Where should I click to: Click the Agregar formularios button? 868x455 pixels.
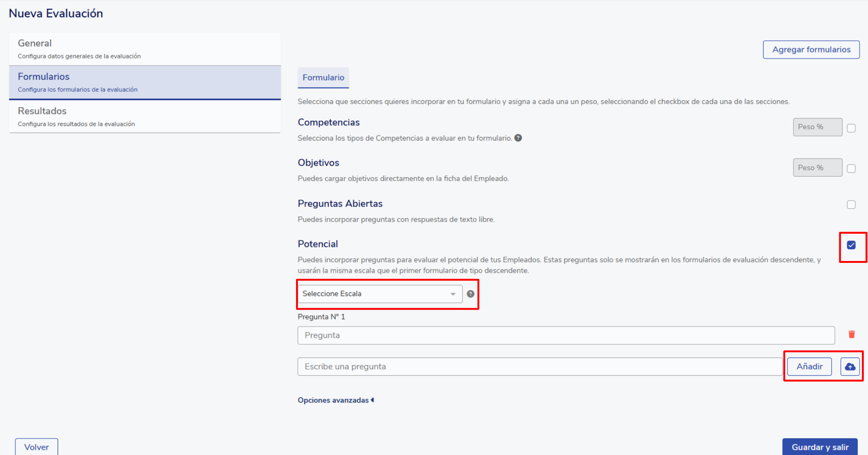(811, 50)
